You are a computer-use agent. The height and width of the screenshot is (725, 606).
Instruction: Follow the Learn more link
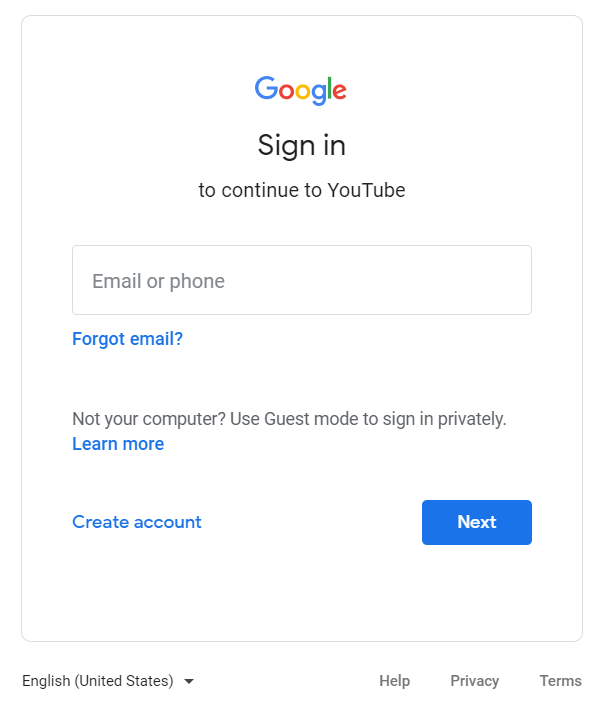tap(118, 444)
